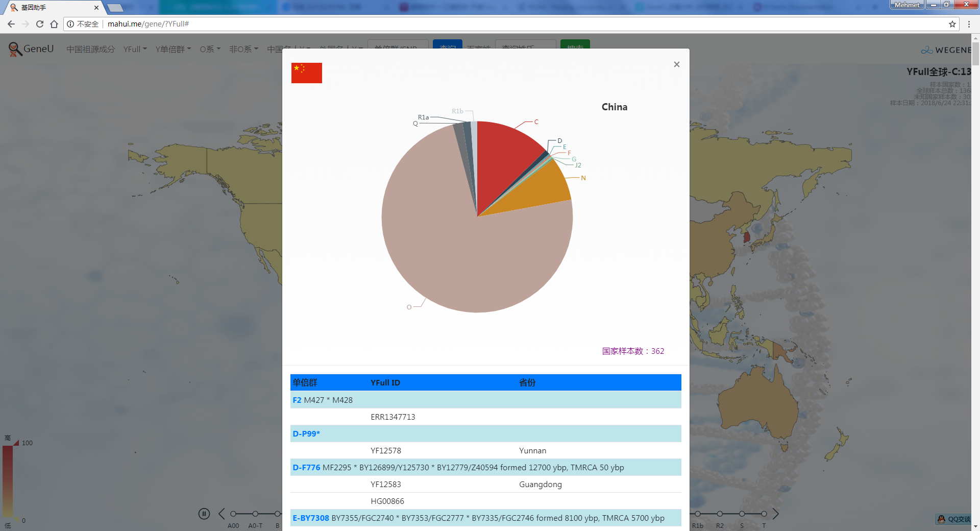980x531 pixels.
Task: Open the Chrome three-dot menu
Action: pyautogui.click(x=969, y=24)
